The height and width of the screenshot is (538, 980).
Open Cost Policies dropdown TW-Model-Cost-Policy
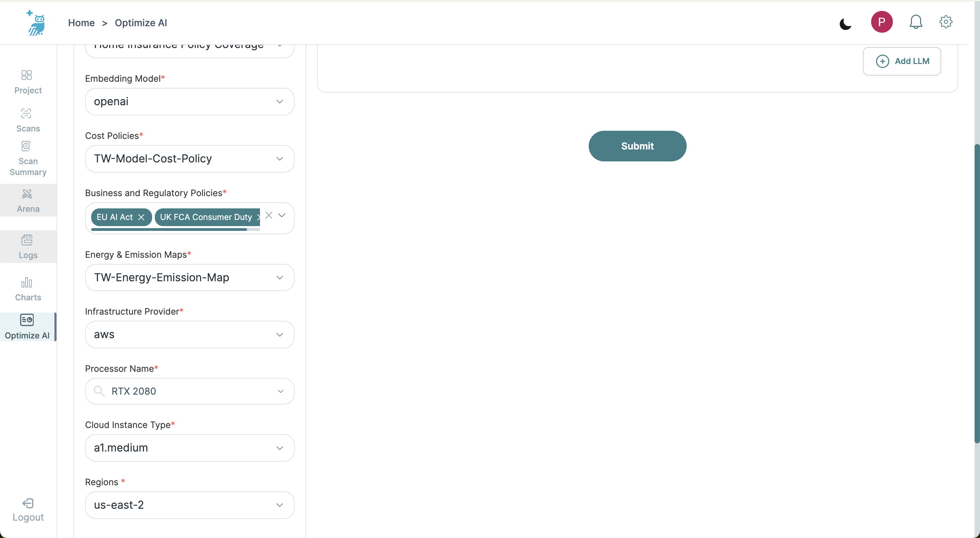(x=190, y=159)
